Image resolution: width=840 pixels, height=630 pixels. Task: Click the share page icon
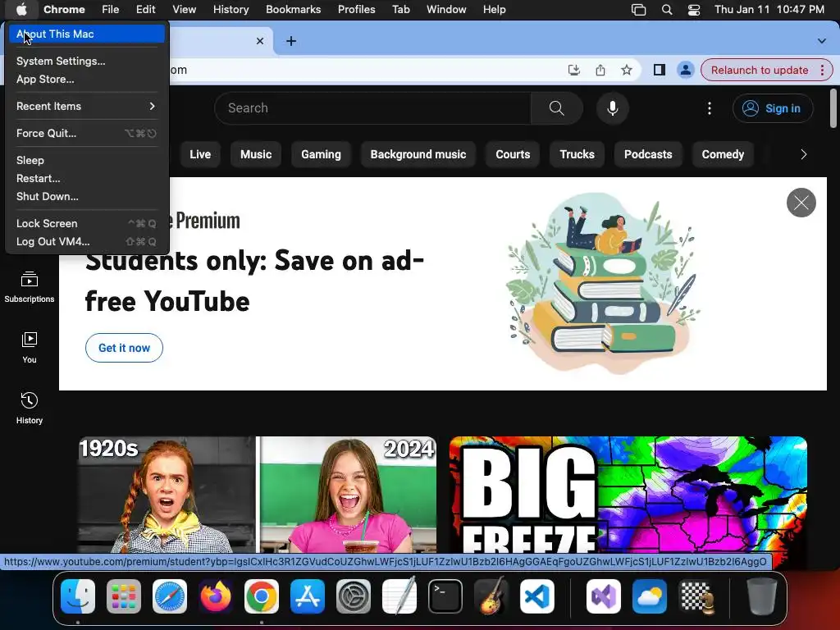[600, 71]
